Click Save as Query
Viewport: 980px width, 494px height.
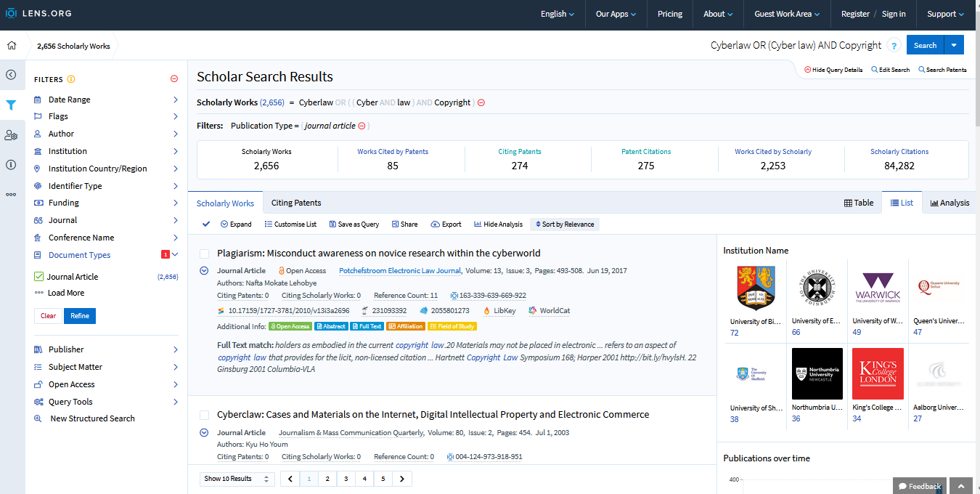coord(354,224)
